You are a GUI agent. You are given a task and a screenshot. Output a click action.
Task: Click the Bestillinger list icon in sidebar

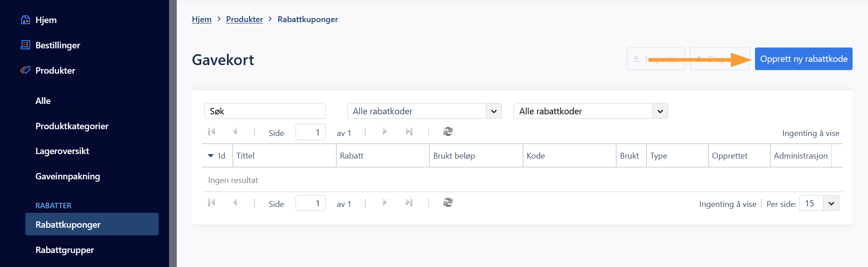25,45
